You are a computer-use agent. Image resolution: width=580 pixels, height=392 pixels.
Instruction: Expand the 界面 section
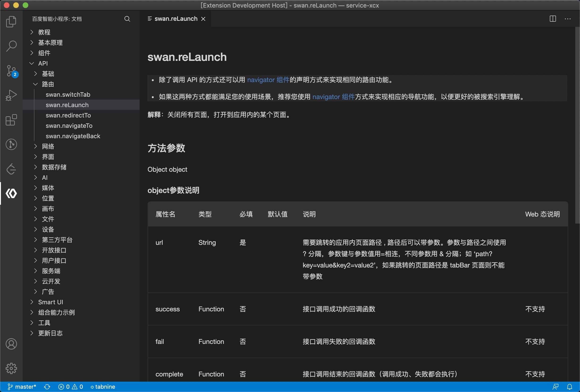tap(81, 157)
